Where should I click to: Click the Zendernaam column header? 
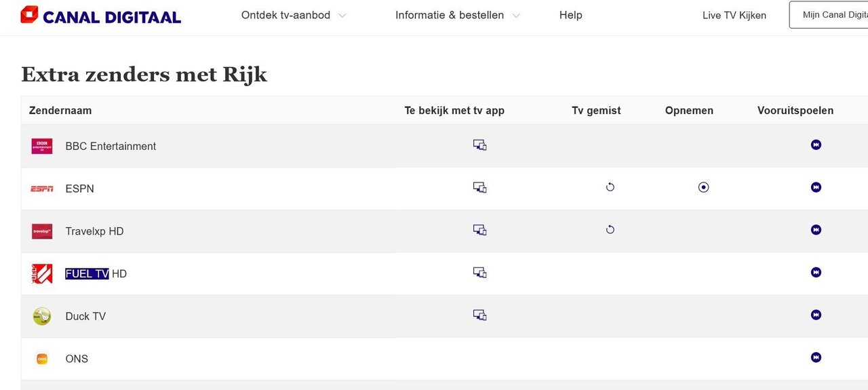60,111
